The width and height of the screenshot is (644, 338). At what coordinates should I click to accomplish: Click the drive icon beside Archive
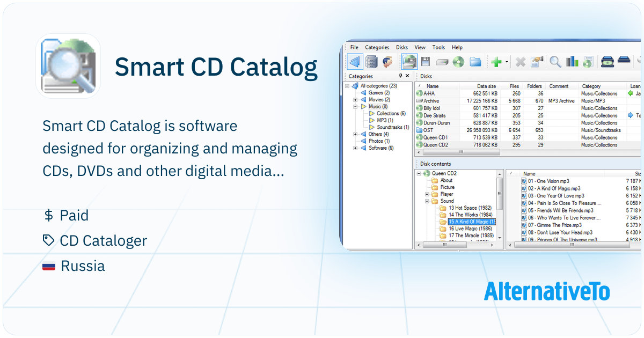point(419,101)
